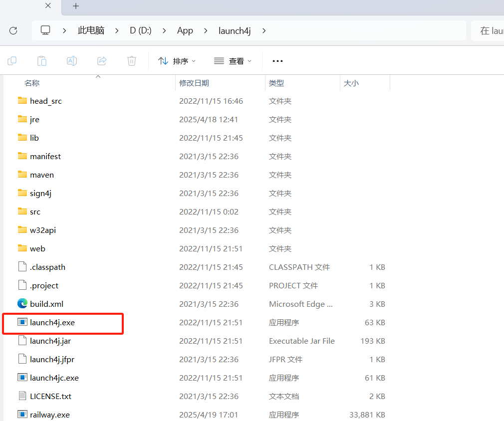Select the LICENSE.txt document icon
Screen dimensions: 504x421
pos(22,396)
